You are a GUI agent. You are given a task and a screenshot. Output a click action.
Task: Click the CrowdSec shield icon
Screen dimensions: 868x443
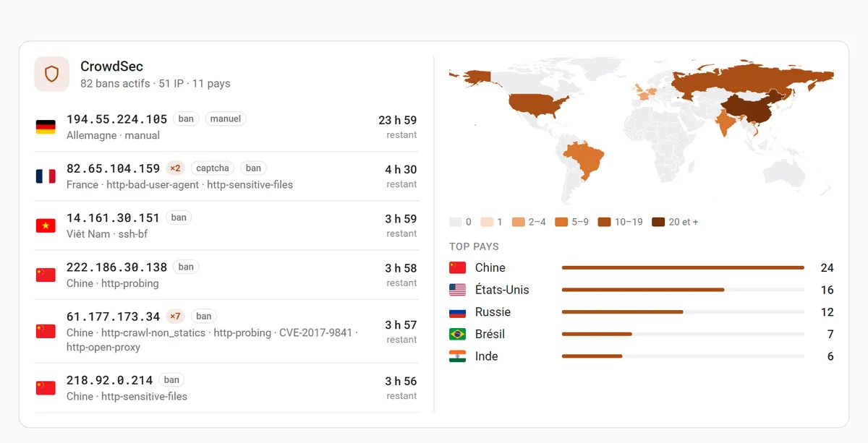pos(52,74)
